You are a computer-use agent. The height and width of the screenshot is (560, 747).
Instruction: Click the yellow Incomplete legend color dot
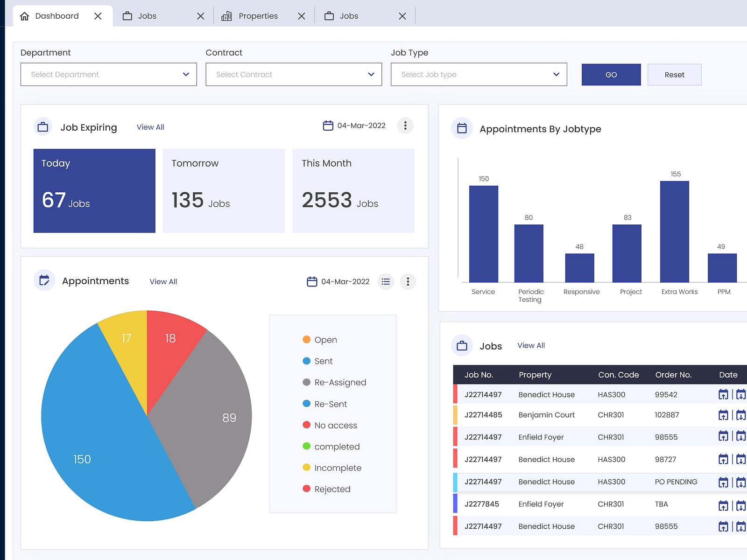point(307,467)
